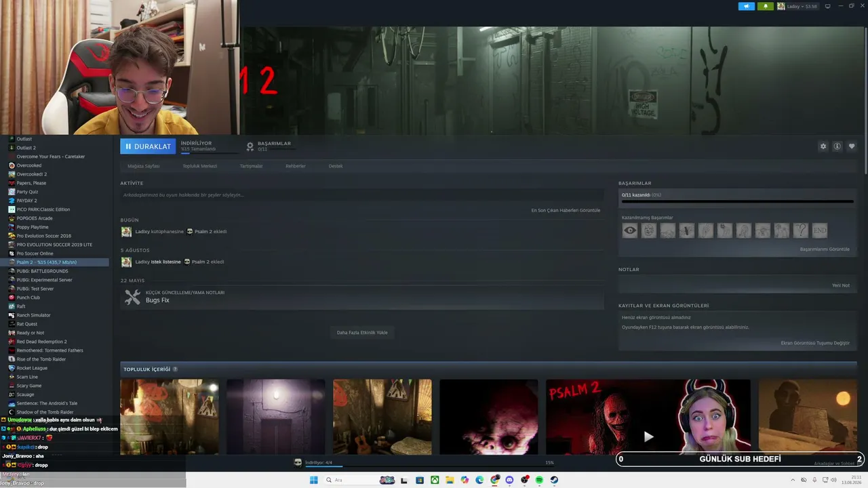Viewport: 868px width, 488px height.
Task: Open the Xbox app from the taskbar
Action: point(435,480)
